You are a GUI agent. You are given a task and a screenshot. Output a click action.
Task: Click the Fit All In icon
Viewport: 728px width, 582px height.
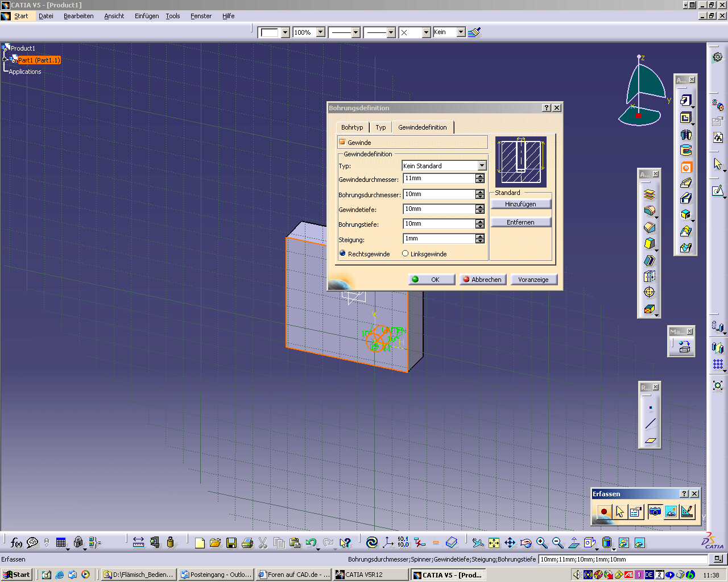[494, 543]
